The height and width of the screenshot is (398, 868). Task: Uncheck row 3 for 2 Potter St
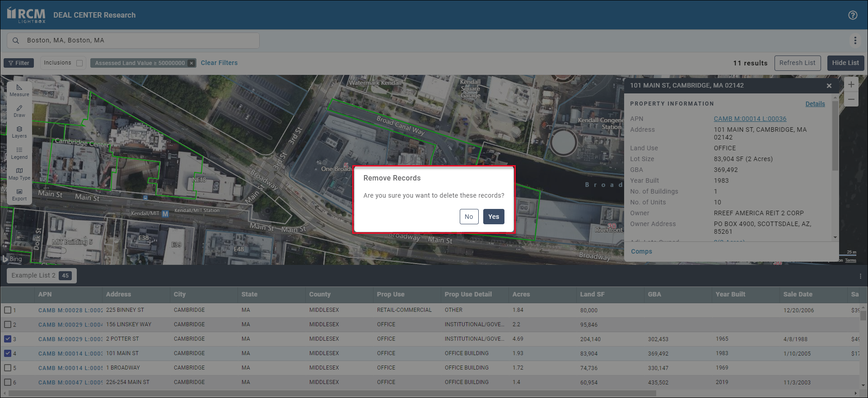pyautogui.click(x=8, y=339)
